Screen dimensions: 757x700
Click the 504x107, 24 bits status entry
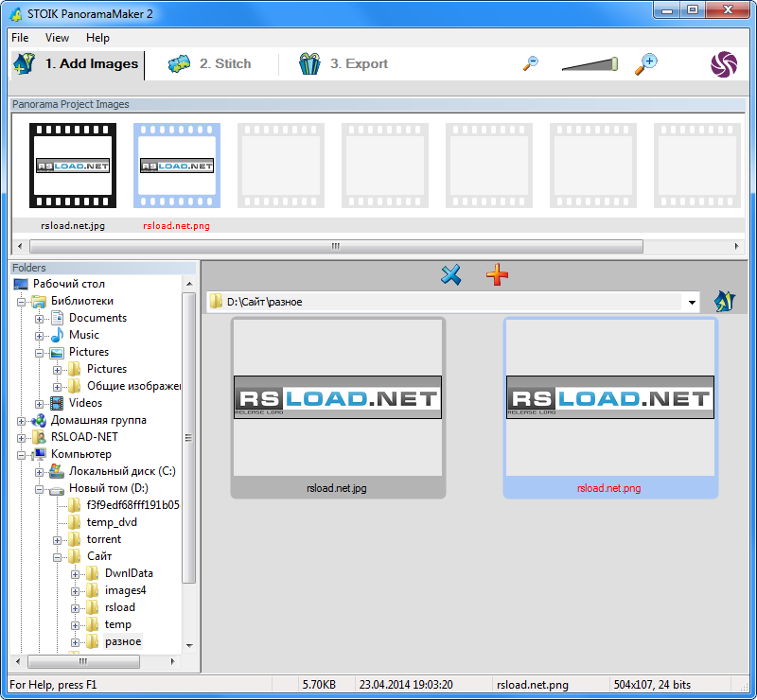pyautogui.click(x=652, y=685)
